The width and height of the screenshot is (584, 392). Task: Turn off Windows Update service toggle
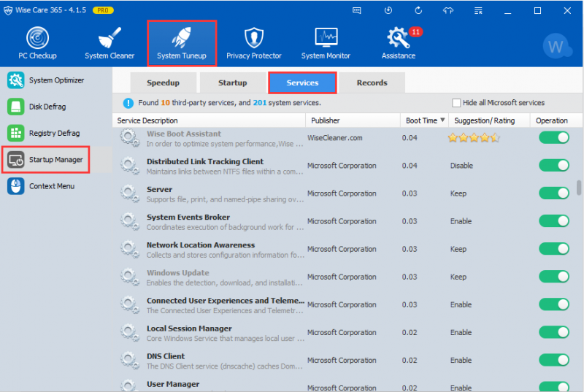[x=554, y=277]
